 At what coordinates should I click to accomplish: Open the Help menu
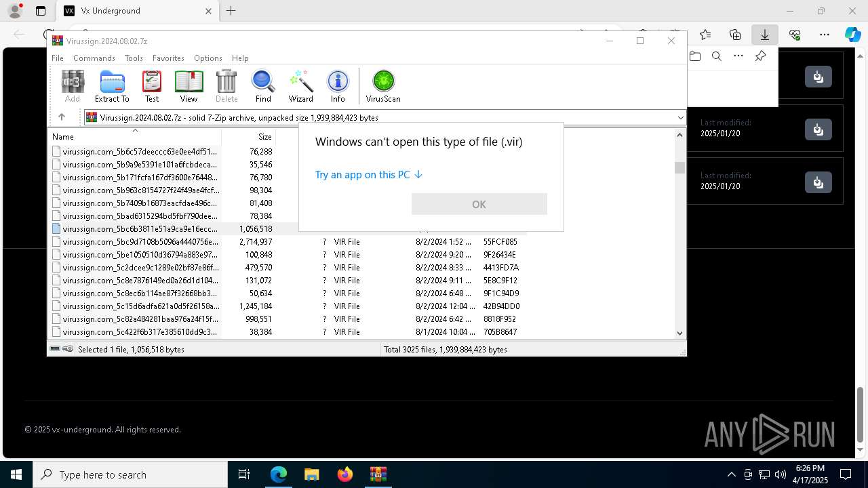tap(240, 58)
